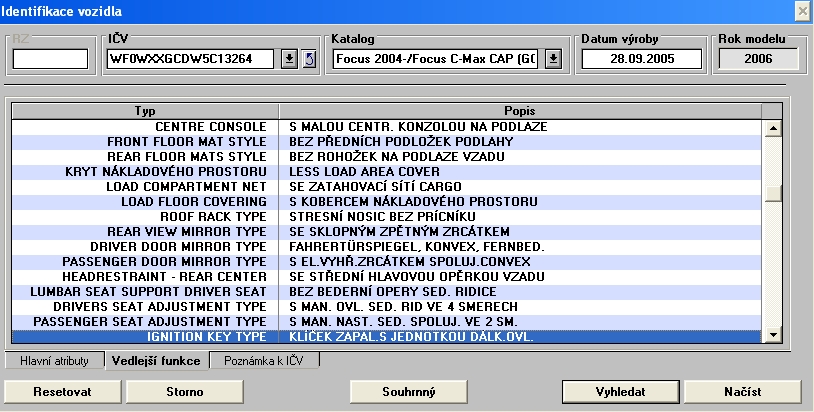Select the Vedlejší funkce tab

[161, 360]
